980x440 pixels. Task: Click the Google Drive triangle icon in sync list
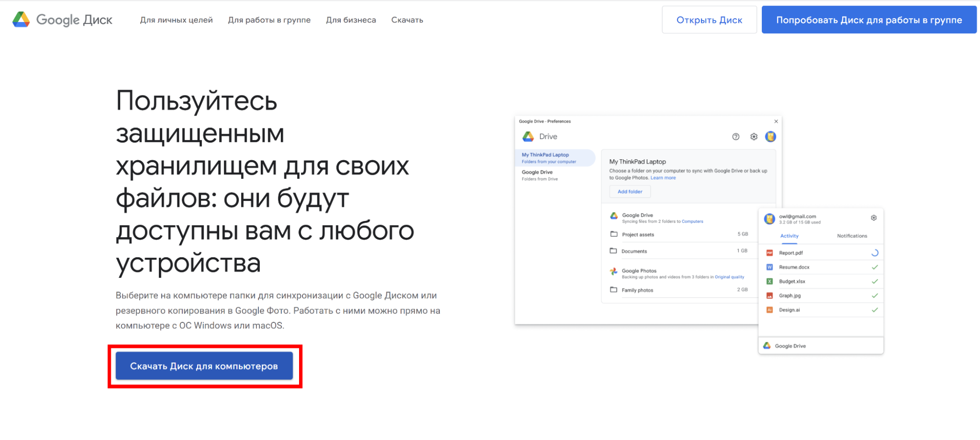point(614,216)
